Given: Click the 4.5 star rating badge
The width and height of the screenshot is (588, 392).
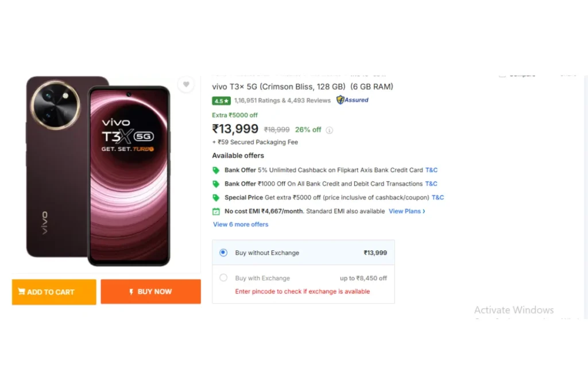Looking at the screenshot, I should [221, 101].
